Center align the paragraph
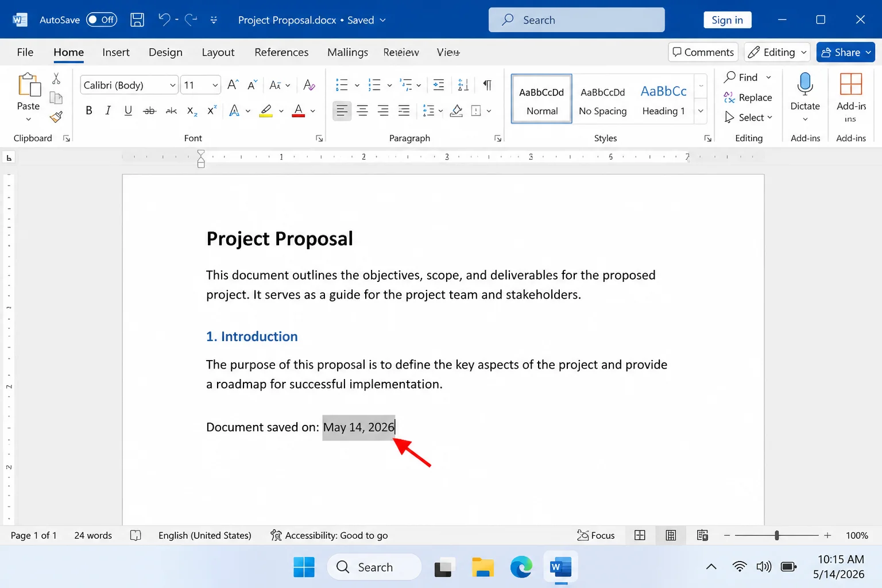The image size is (882, 588). [362, 110]
